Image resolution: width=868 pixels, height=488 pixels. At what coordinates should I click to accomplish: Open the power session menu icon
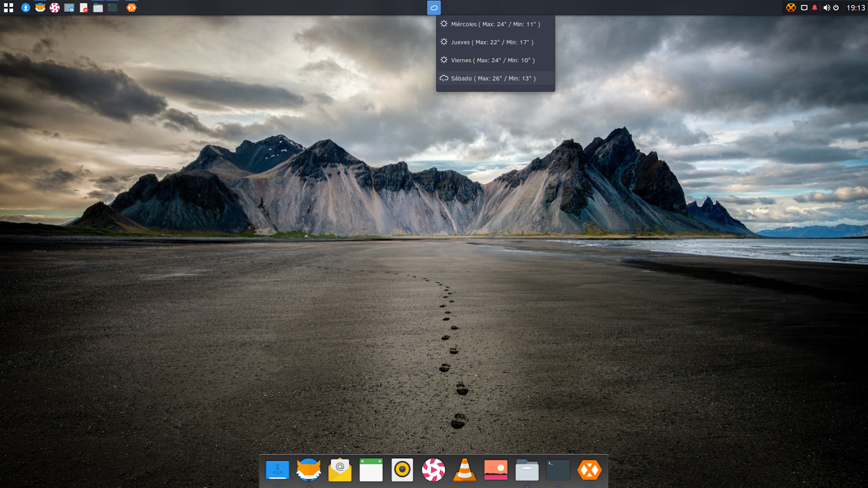836,8
